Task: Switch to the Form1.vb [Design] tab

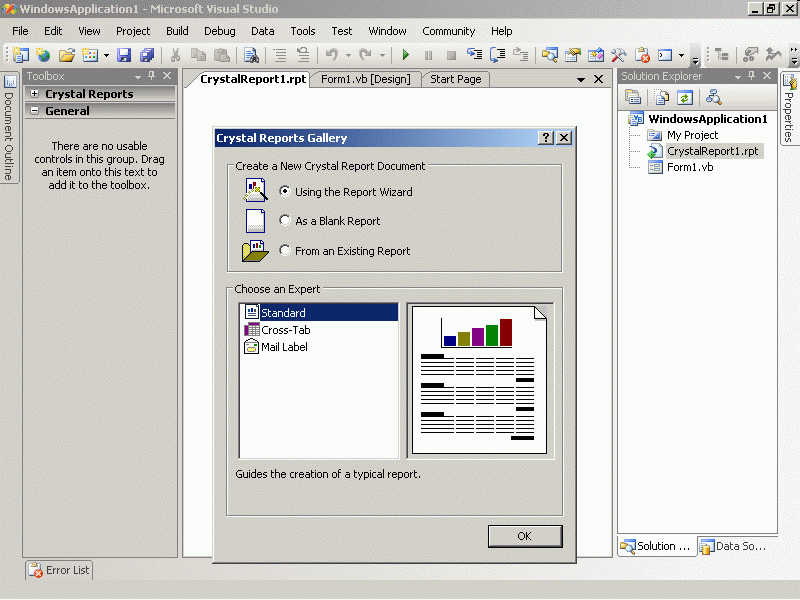Action: pyautogui.click(x=365, y=79)
